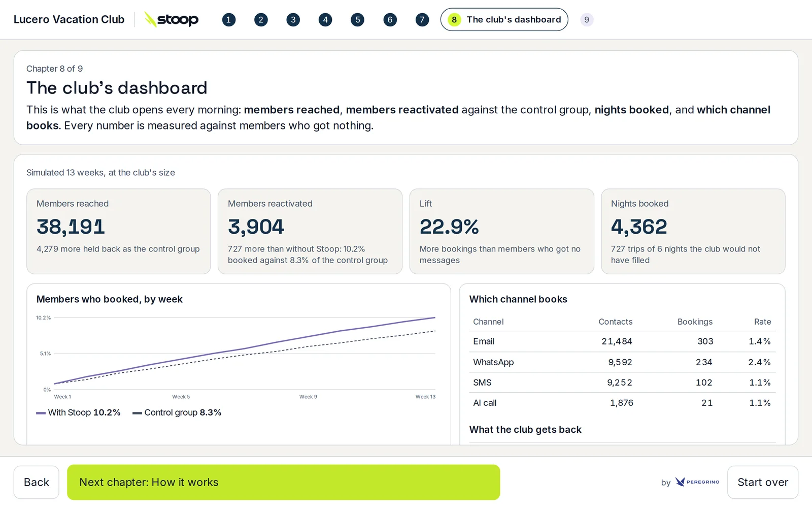The width and height of the screenshot is (812, 508).
Task: Jump to chapter 7 step circle
Action: click(x=422, y=20)
